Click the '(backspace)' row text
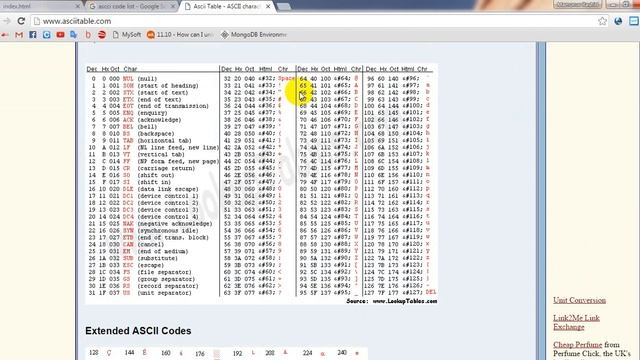640x360 pixels. tap(156, 134)
